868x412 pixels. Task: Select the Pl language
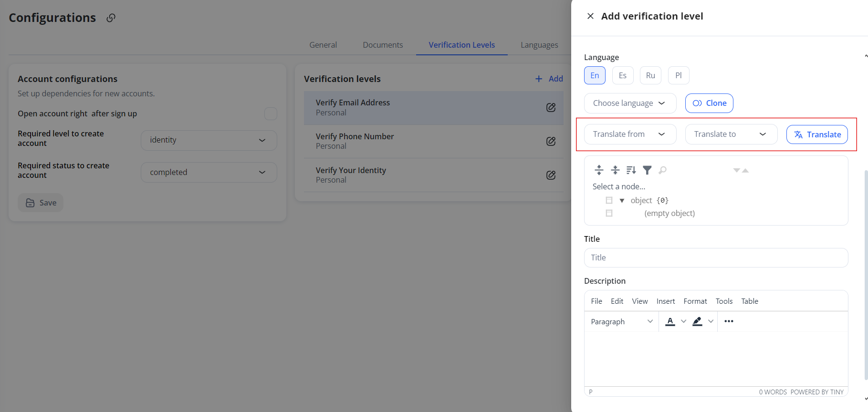click(x=679, y=75)
